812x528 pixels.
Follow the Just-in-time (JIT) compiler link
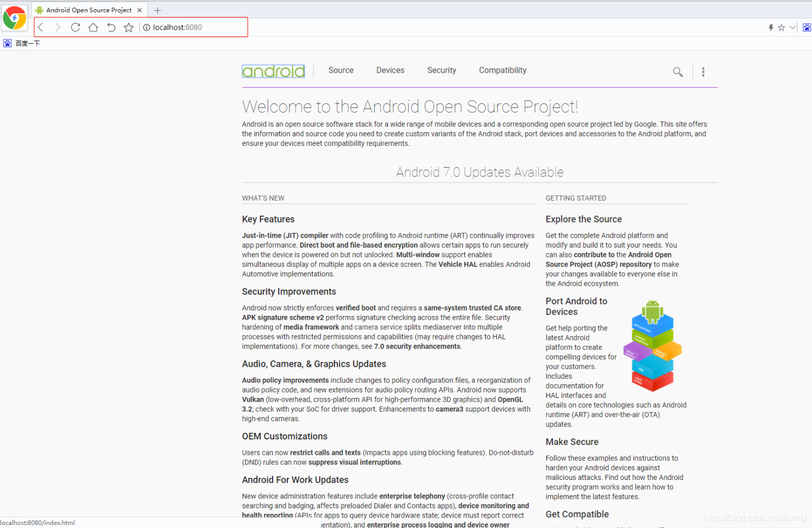click(x=285, y=236)
